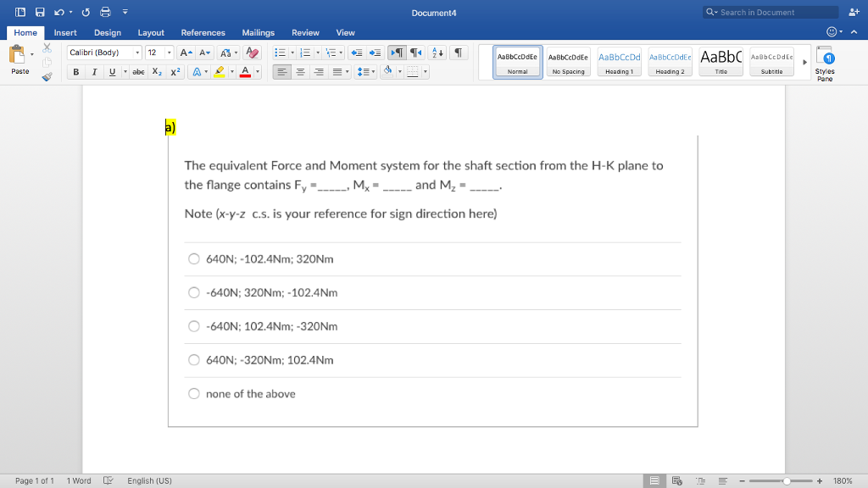Image resolution: width=868 pixels, height=488 pixels.
Task: Open spelling check icon in status bar
Action: 108,480
